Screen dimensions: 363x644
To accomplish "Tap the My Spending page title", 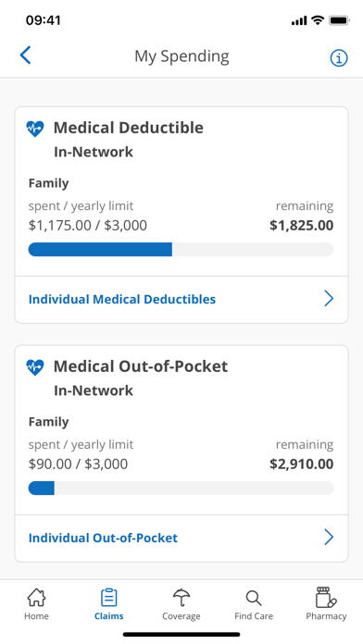I will coord(181,56).
